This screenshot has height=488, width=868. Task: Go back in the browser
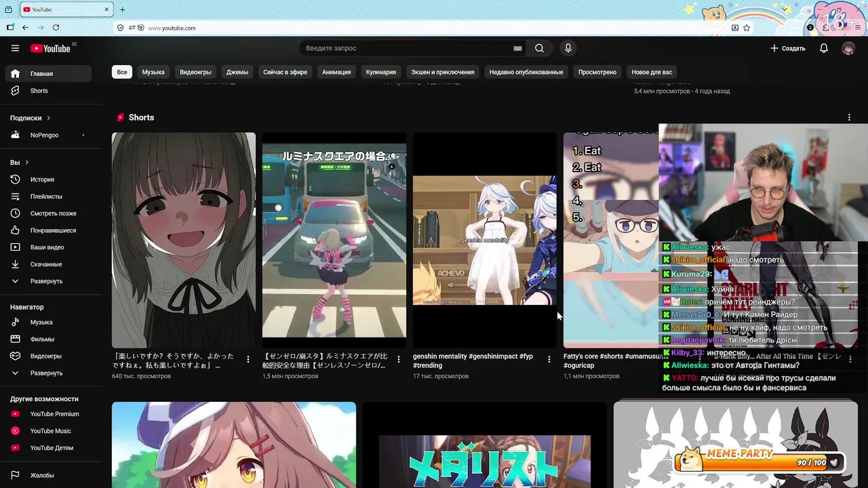coord(25,28)
